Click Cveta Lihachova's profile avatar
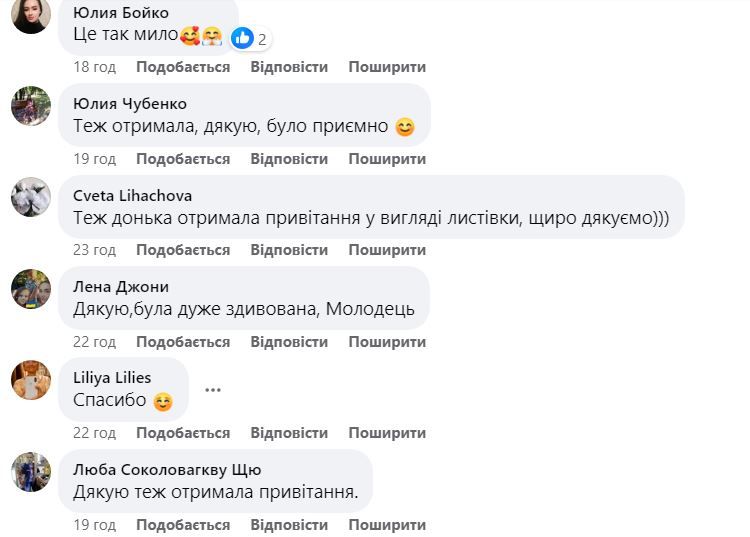 31,197
